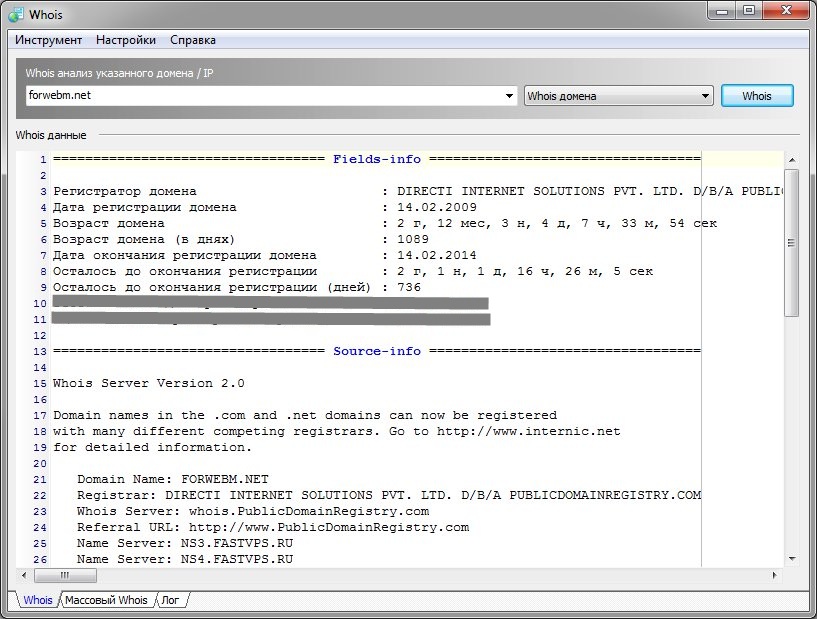817x619 pixels.
Task: Click the vertical scrollbar down arrow
Action: click(791, 558)
